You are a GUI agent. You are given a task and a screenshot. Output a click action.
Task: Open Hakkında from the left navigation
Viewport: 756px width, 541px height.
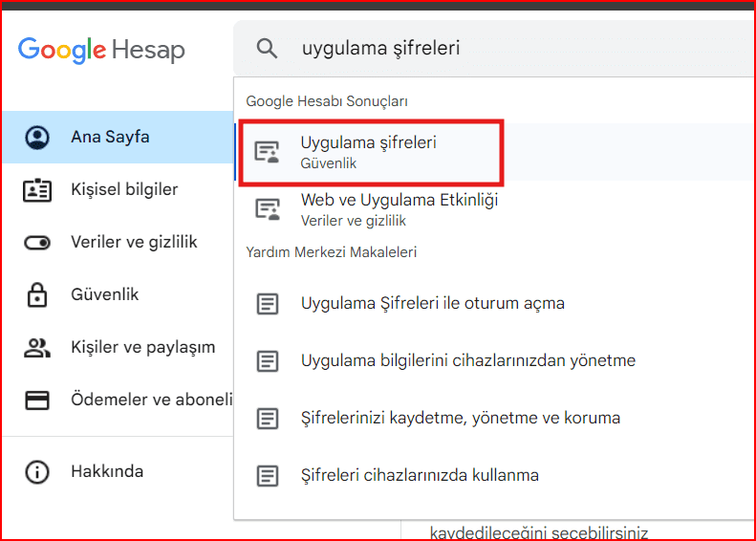107,471
